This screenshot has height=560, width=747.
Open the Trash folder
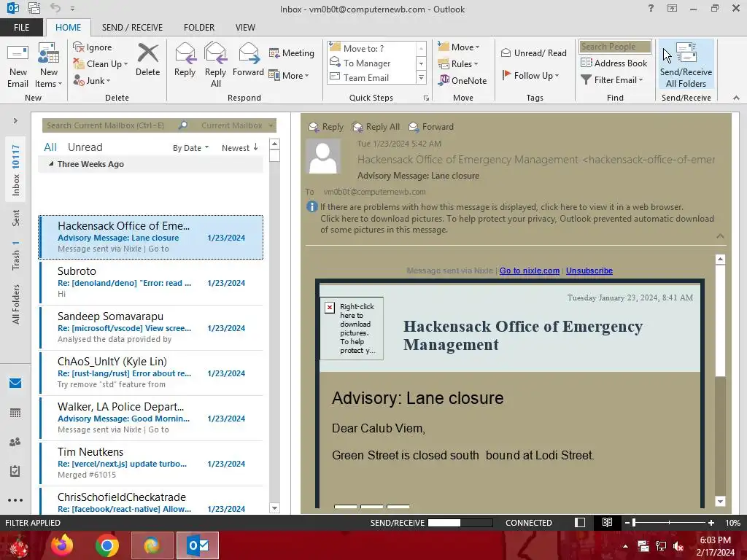point(16,256)
